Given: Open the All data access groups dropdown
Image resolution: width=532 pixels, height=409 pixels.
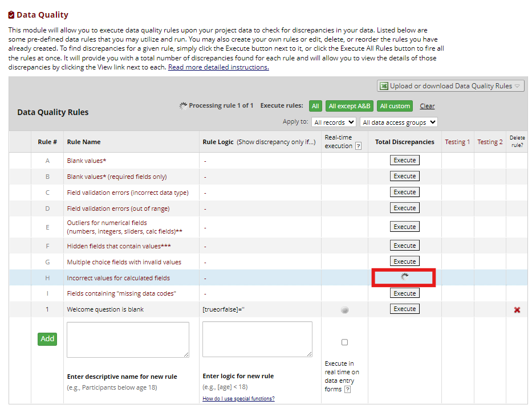Looking at the screenshot, I should tap(399, 122).
